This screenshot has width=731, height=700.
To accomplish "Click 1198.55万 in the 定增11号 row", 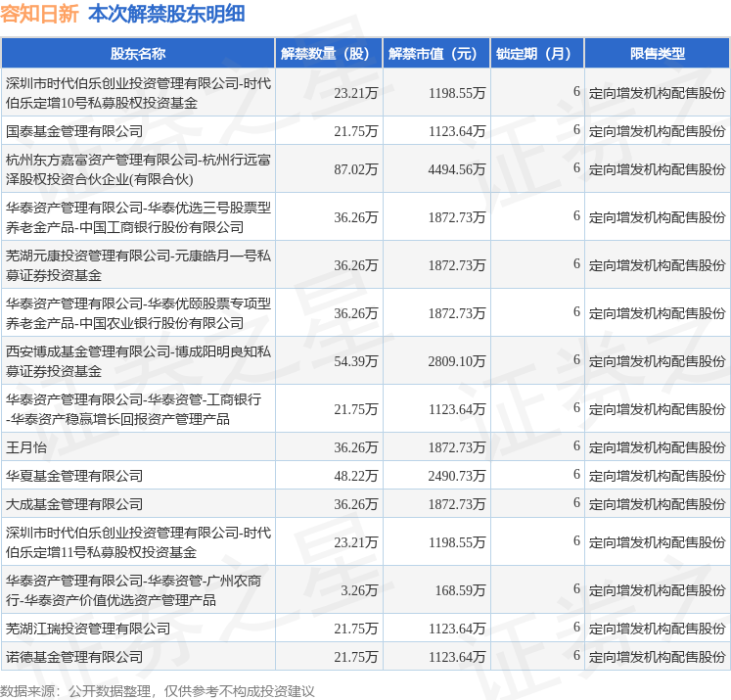I will click(x=457, y=542).
